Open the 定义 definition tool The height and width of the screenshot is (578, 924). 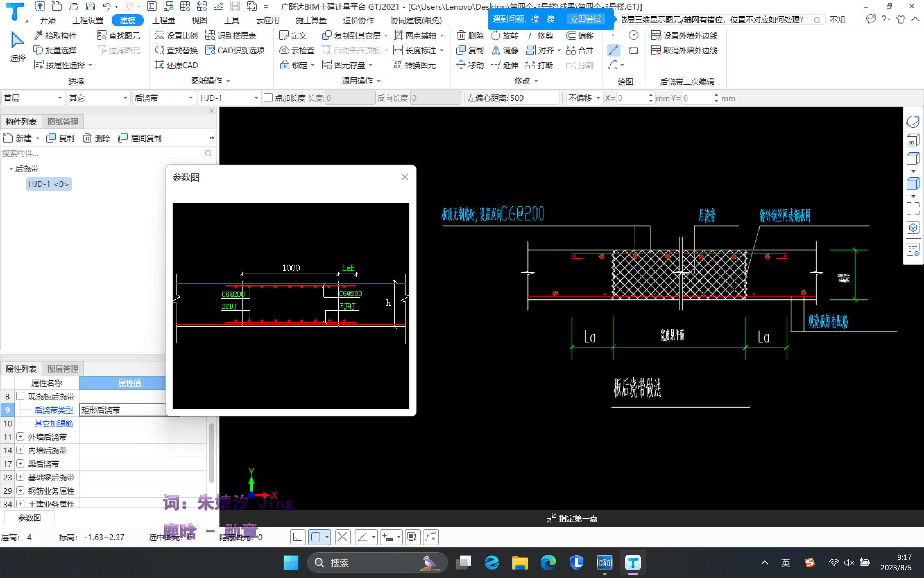[293, 36]
